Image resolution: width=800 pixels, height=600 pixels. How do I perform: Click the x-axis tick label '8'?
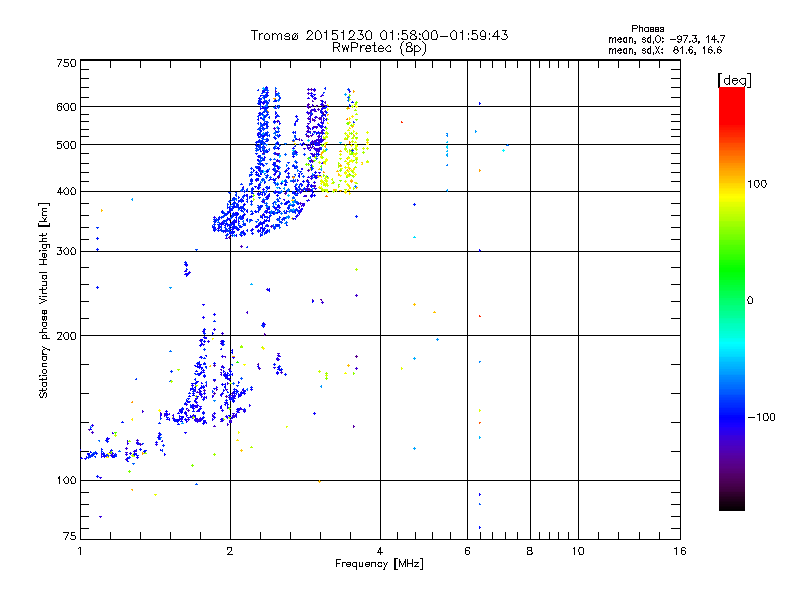pyautogui.click(x=530, y=551)
